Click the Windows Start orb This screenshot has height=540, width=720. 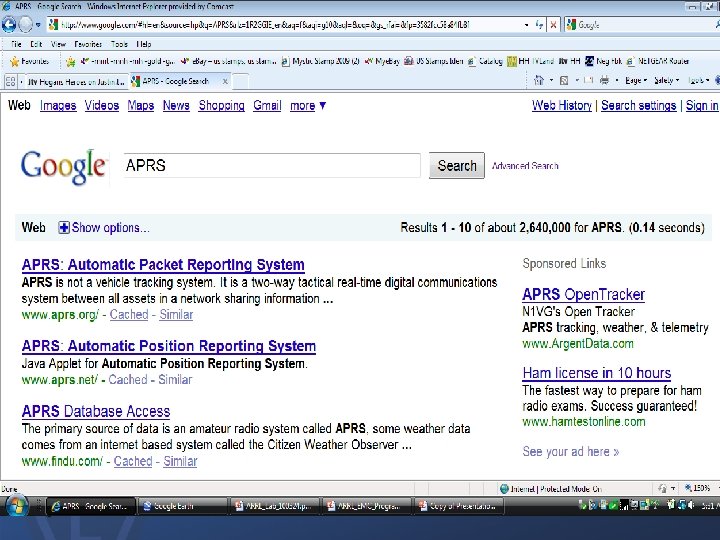(x=16, y=505)
